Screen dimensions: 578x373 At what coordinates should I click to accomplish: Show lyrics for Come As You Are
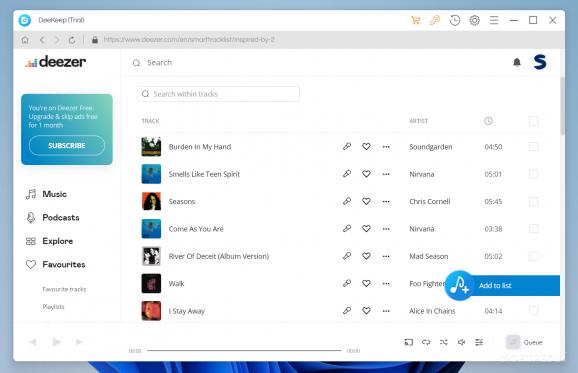pyautogui.click(x=347, y=228)
